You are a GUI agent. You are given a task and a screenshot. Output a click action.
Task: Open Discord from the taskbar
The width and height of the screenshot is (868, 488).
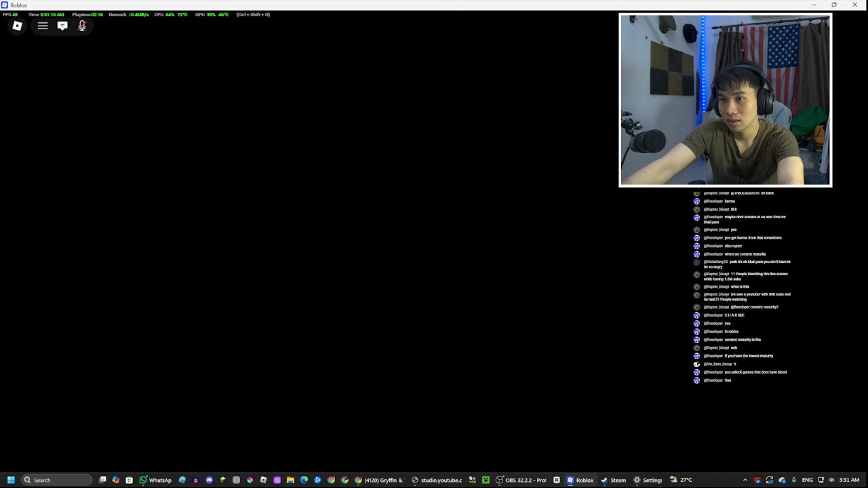[x=209, y=480]
